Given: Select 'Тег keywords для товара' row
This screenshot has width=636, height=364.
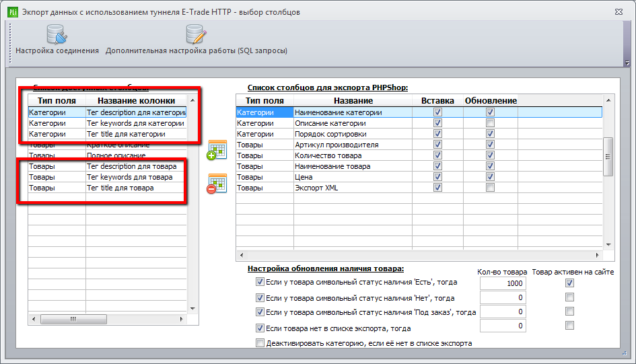Looking at the screenshot, I should coord(107,177).
